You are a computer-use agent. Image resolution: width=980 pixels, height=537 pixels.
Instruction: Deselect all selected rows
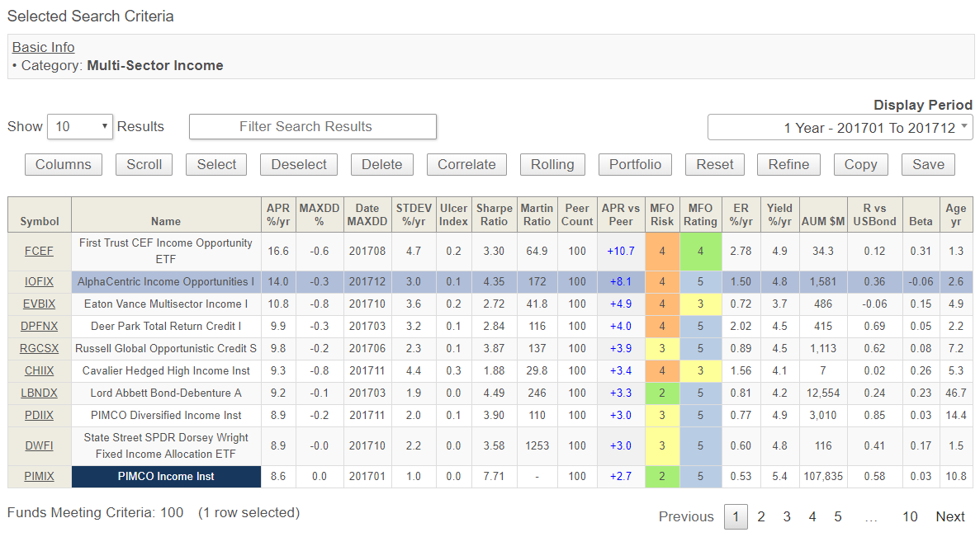tap(299, 164)
